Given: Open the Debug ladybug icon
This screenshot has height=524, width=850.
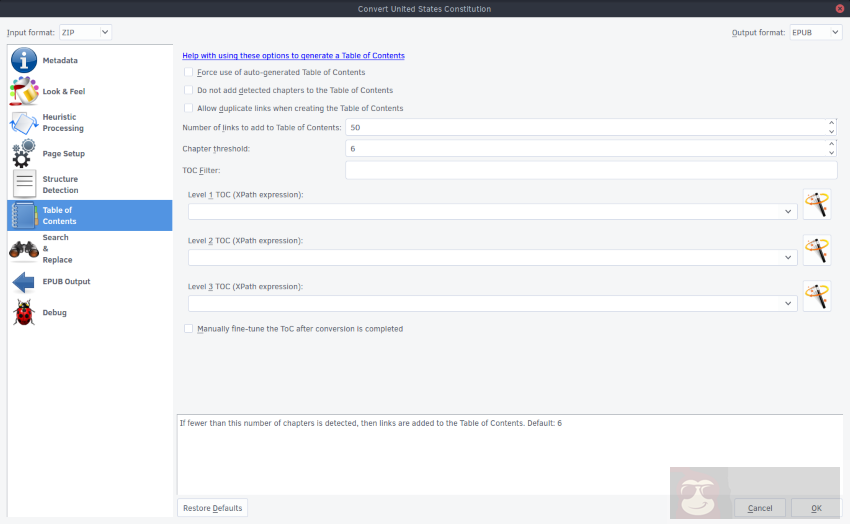Looking at the screenshot, I should click(x=24, y=313).
